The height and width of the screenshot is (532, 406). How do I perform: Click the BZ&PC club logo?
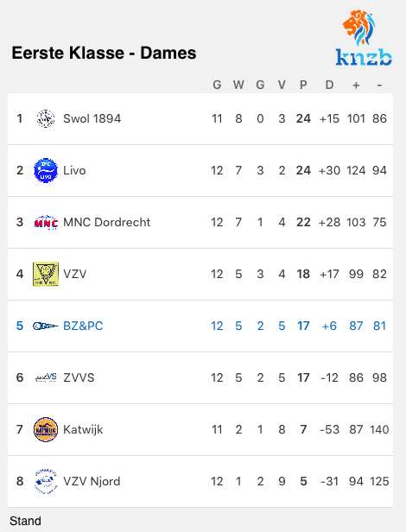pyautogui.click(x=46, y=326)
